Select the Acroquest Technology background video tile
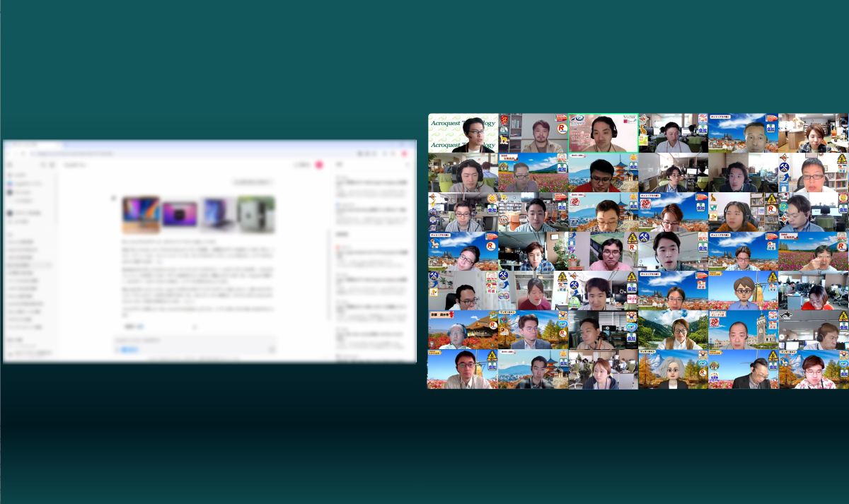Viewport: 849px width, 504px height. pyautogui.click(x=463, y=133)
